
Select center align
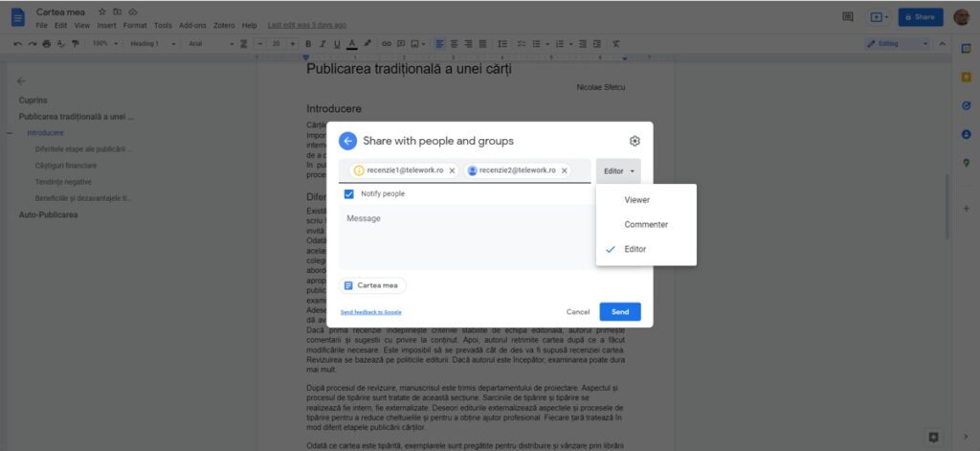click(x=454, y=44)
